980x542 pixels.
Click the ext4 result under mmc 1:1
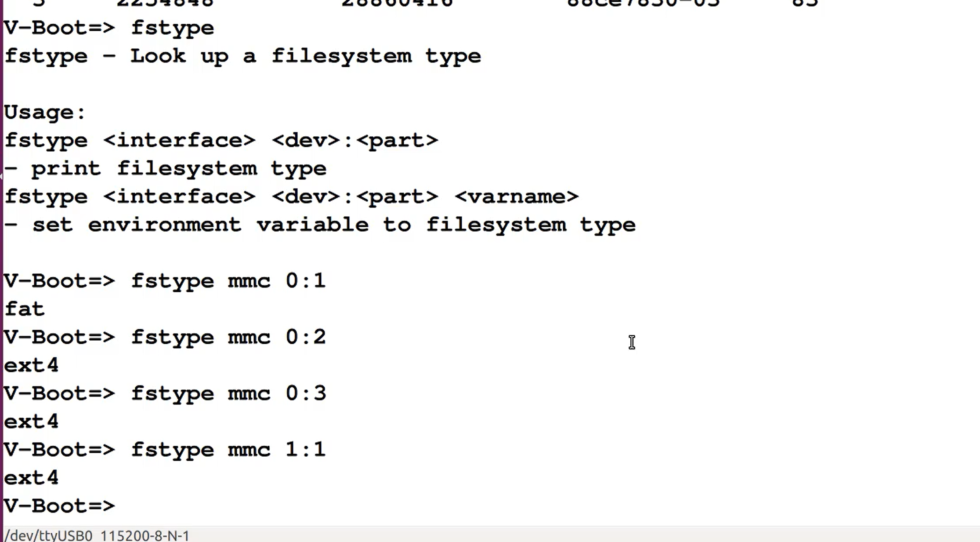(31, 478)
